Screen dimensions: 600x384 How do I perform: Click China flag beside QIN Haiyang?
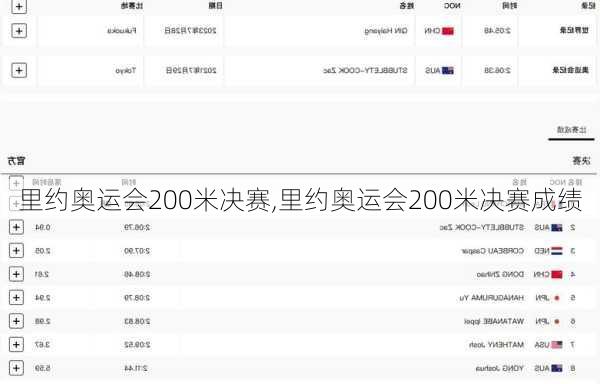pos(448,31)
